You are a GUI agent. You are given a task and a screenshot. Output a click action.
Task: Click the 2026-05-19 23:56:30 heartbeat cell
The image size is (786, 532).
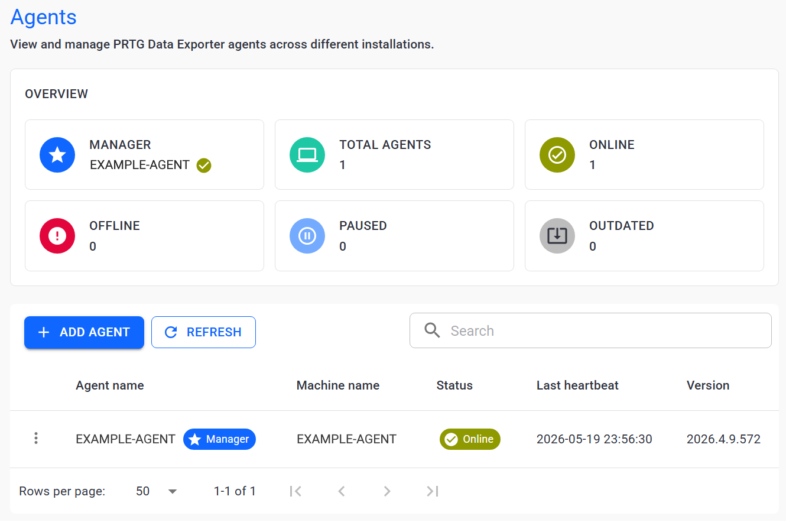[595, 439]
